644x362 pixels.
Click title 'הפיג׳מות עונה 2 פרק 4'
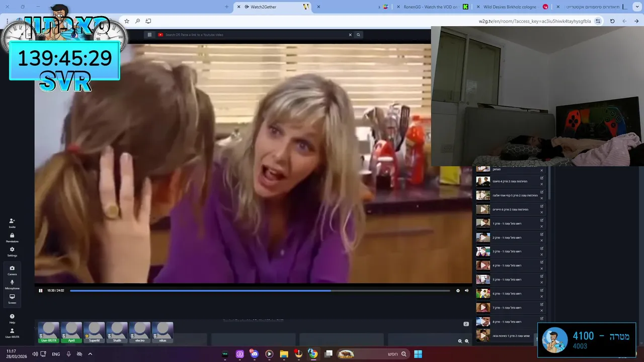(510, 181)
